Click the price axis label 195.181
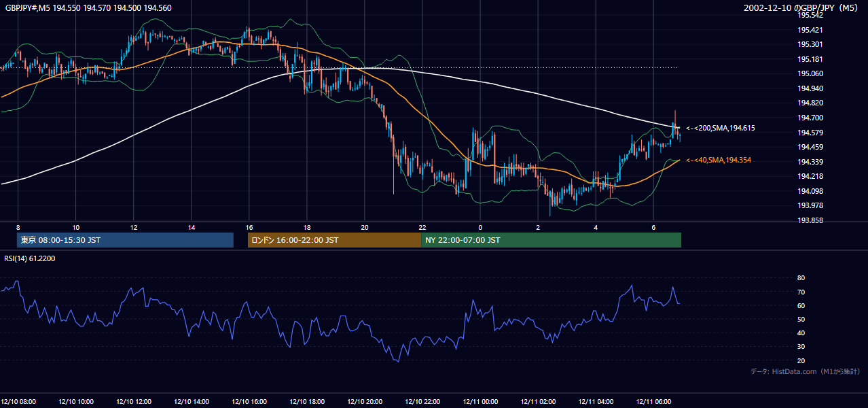This screenshot has height=408, width=868. (810, 59)
